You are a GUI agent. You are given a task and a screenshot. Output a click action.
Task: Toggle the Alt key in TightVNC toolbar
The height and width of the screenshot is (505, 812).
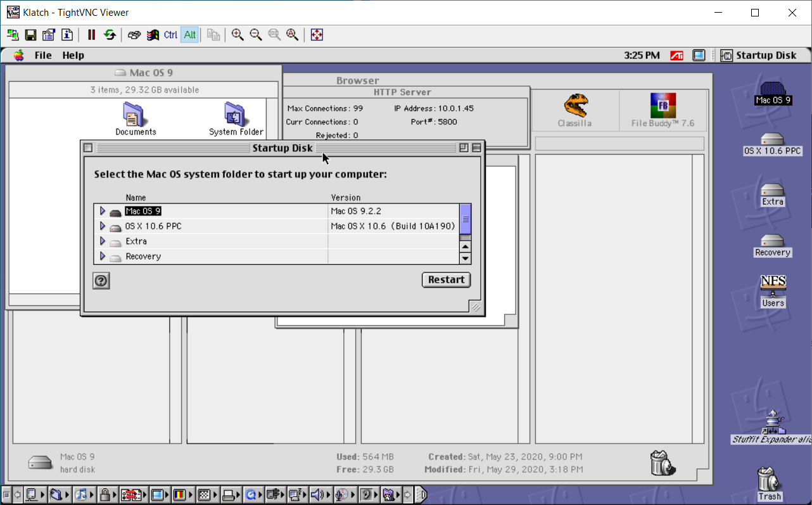(x=190, y=35)
